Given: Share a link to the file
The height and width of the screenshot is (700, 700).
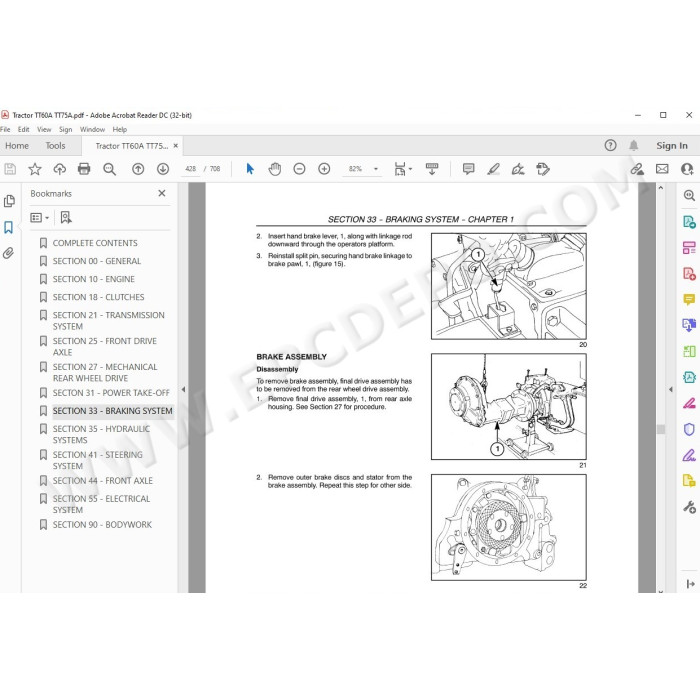Looking at the screenshot, I should pyautogui.click(x=637, y=169).
